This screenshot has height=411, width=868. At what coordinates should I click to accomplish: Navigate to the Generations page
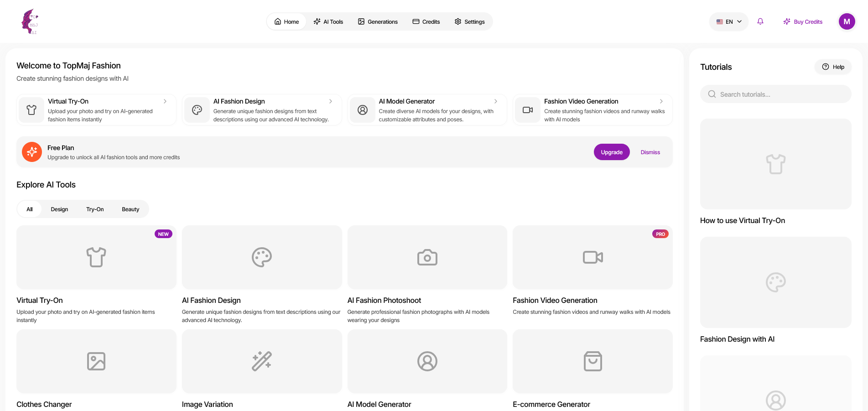378,21
